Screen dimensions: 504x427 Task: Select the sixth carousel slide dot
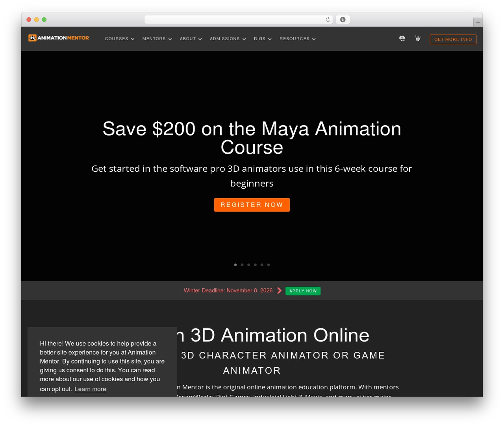coord(269,265)
